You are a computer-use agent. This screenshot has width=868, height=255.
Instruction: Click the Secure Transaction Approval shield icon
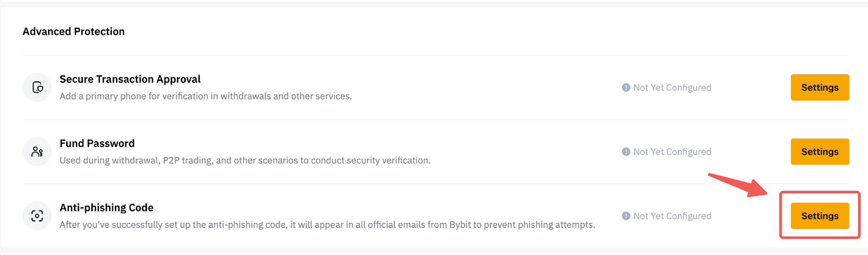pyautogui.click(x=37, y=87)
